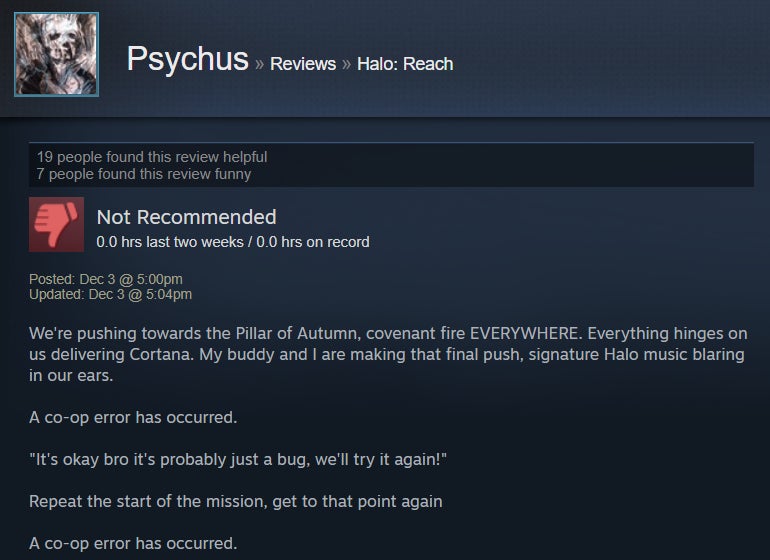Click the 0.0 hrs on record playtime text
The height and width of the screenshot is (560, 770).
pos(313,242)
